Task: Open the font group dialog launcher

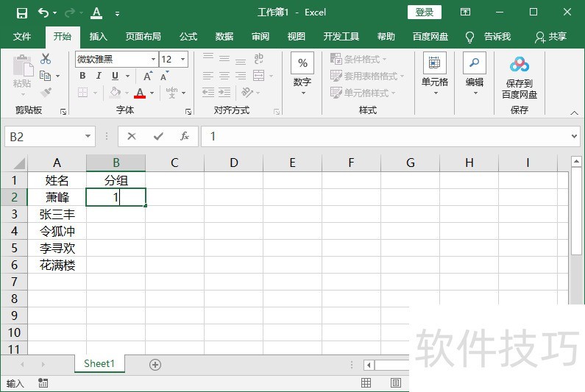Action: [188, 112]
